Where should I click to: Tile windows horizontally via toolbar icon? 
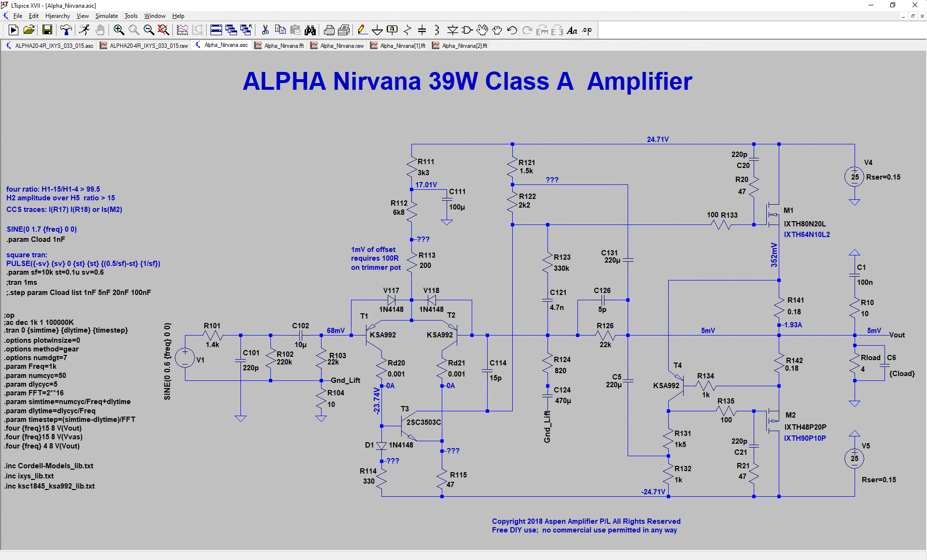click(216, 30)
